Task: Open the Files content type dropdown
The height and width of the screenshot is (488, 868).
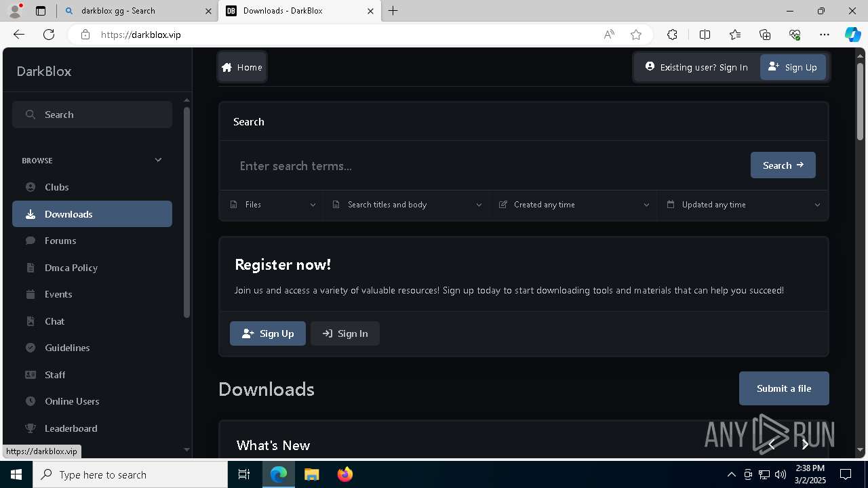Action: point(272,205)
